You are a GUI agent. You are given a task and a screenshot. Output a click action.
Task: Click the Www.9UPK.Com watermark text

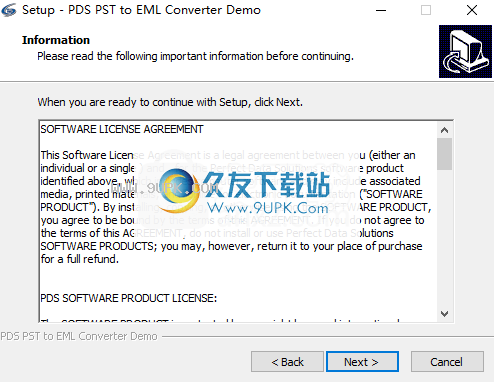[268, 208]
